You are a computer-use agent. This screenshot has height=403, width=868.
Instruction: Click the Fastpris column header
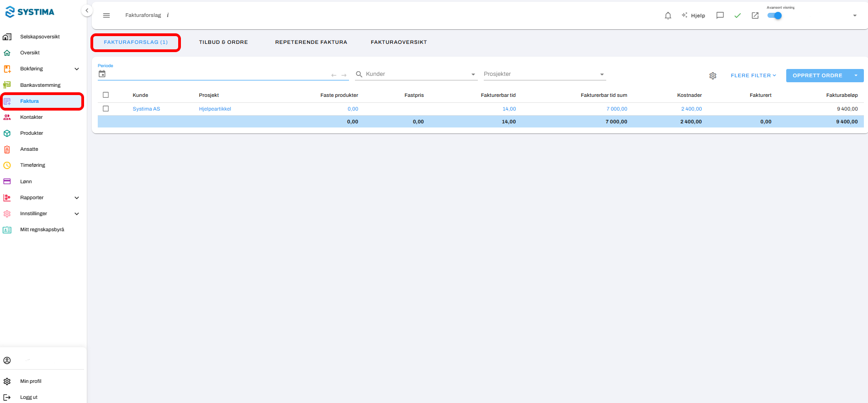(x=414, y=95)
